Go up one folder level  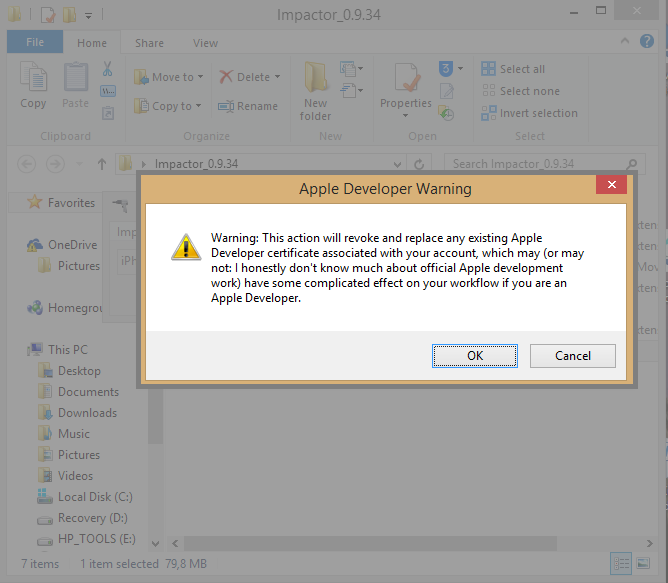(102, 164)
